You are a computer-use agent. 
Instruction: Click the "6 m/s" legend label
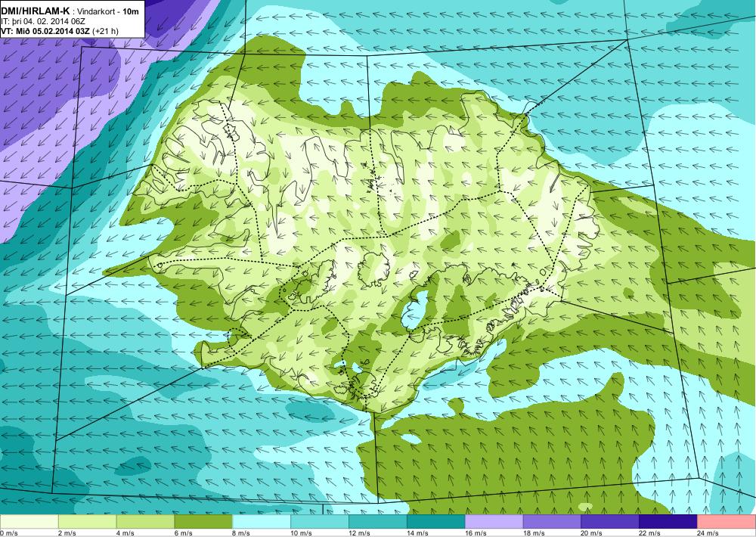pyautogui.click(x=183, y=533)
